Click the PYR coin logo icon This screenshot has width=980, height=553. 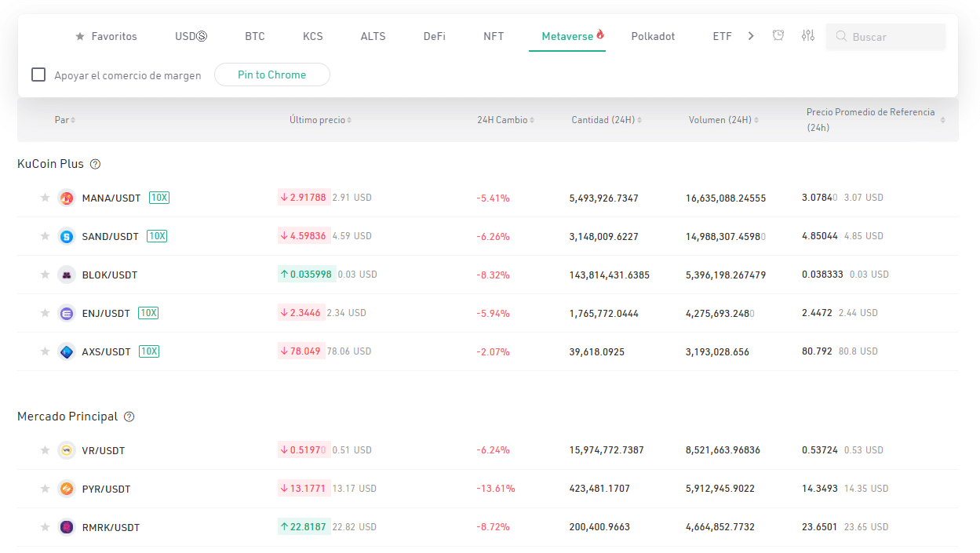67,489
